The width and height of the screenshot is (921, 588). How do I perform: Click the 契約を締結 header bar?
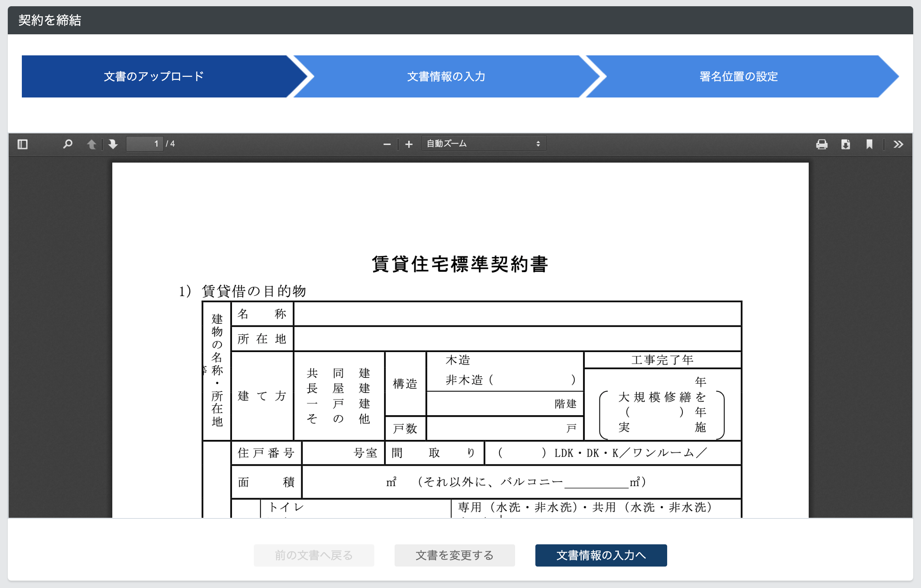click(x=50, y=19)
